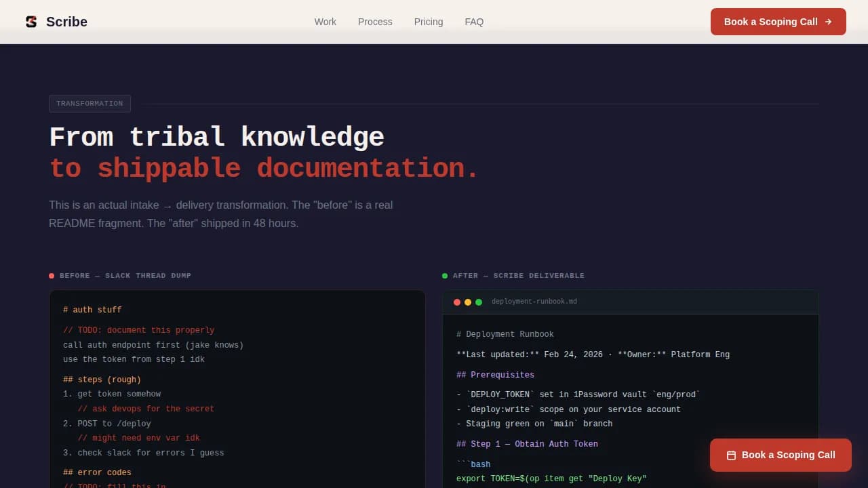Image resolution: width=868 pixels, height=488 pixels.
Task: Click the ```bash code fence line
Action: pyautogui.click(x=473, y=464)
